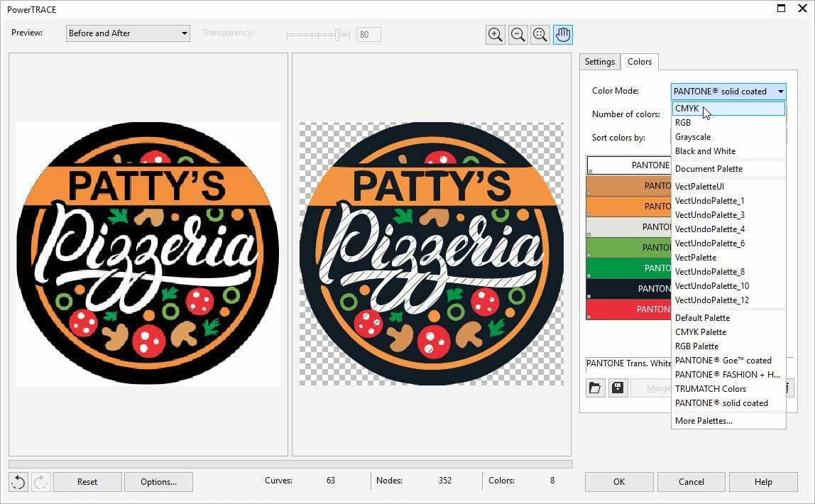Select the tan brown PANTONE color row
Image resolution: width=815 pixels, height=504 pixels.
tap(629, 186)
